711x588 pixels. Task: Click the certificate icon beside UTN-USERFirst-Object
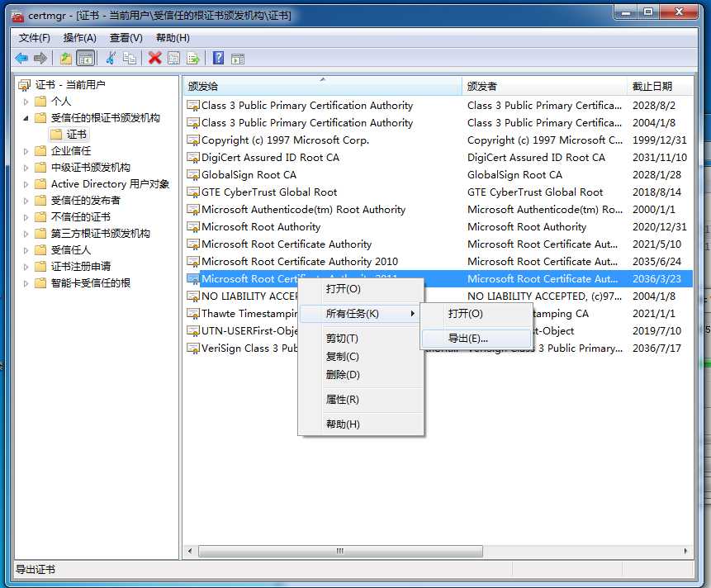point(193,331)
